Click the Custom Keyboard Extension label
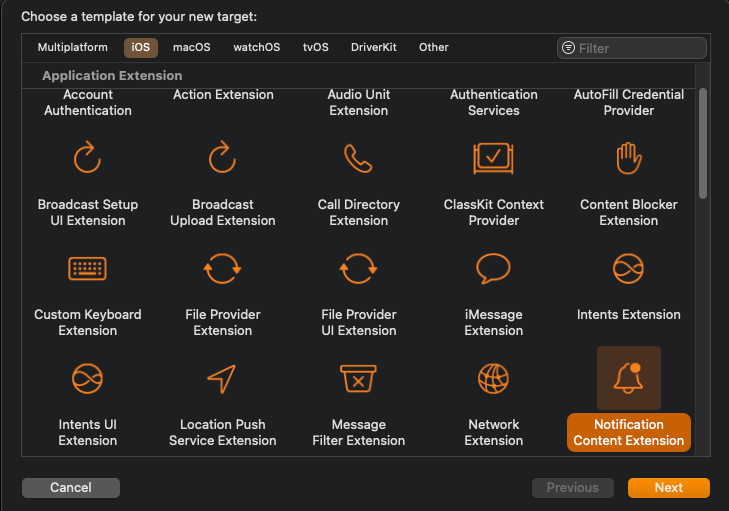The image size is (729, 511). (88, 323)
